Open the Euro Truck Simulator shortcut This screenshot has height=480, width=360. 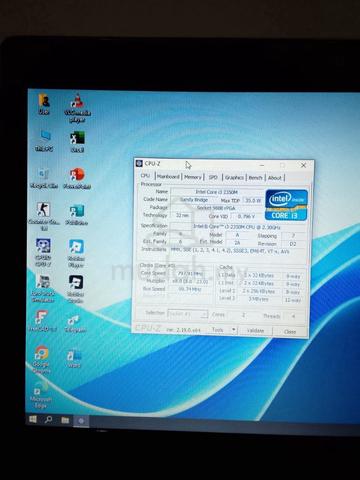(x=43, y=289)
